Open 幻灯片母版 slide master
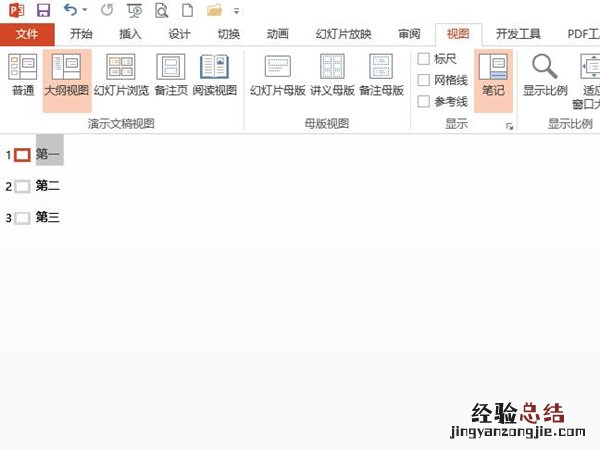Viewport: 600px width, 450px height. pyautogui.click(x=277, y=76)
